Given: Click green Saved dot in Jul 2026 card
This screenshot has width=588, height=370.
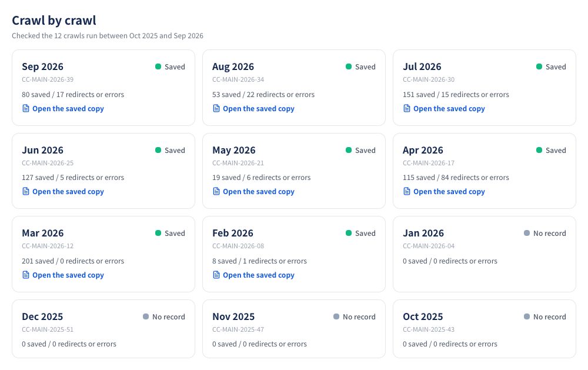Looking at the screenshot, I should pos(539,66).
